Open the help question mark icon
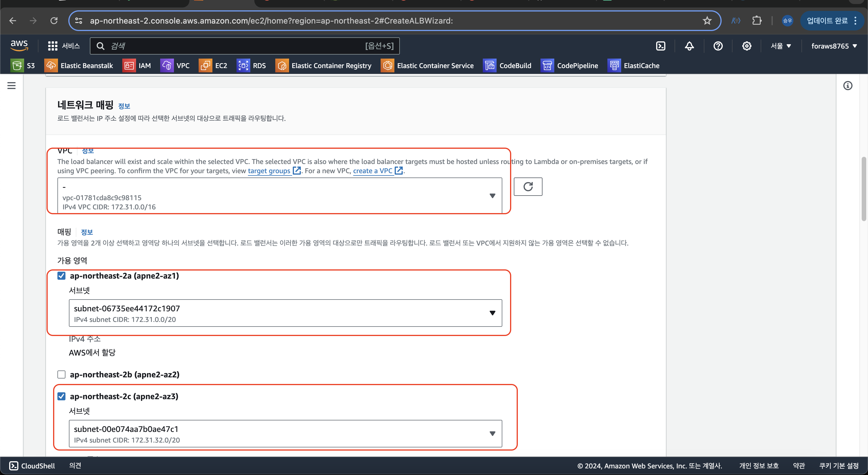This screenshot has width=868, height=475. pos(718,46)
